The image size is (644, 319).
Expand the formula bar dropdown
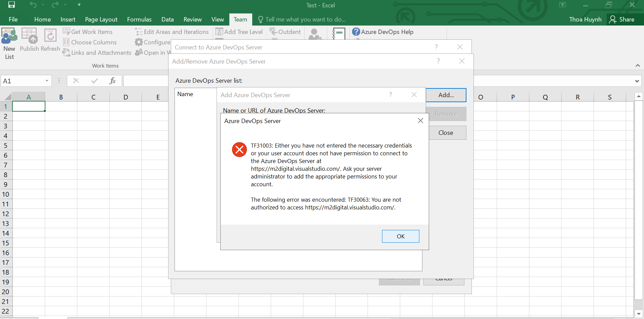point(637,81)
